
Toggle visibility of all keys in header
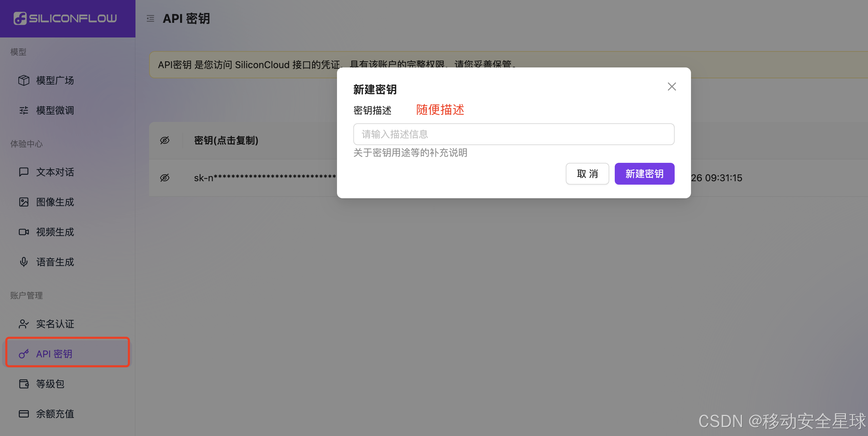tap(165, 140)
